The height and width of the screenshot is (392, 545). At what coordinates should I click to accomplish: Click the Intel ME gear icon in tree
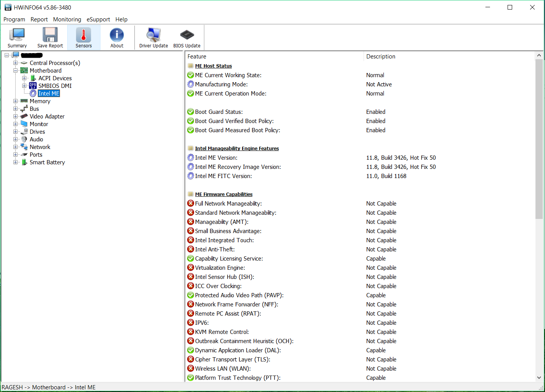pyautogui.click(x=33, y=94)
